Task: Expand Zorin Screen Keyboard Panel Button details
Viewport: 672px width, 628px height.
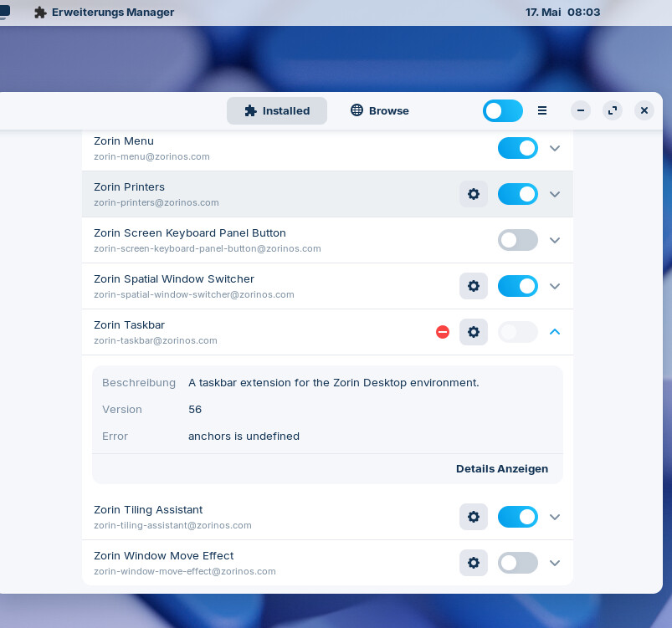Action: [x=555, y=240]
